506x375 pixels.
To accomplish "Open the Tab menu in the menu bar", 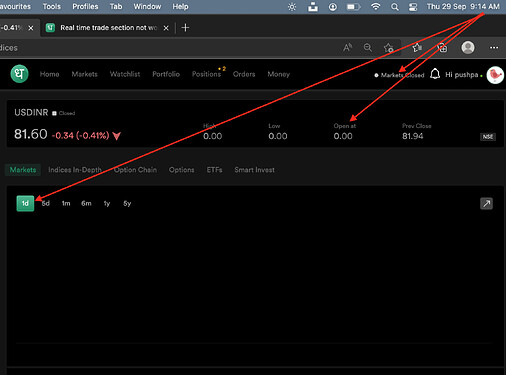I will point(116,7).
